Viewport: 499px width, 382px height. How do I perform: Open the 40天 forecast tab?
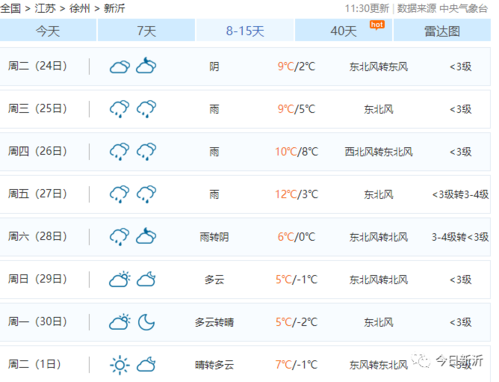(x=343, y=31)
